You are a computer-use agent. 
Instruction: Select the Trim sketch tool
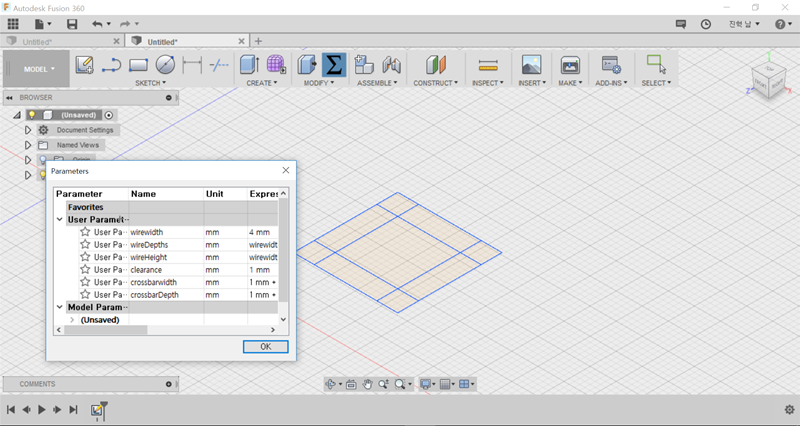tap(219, 65)
